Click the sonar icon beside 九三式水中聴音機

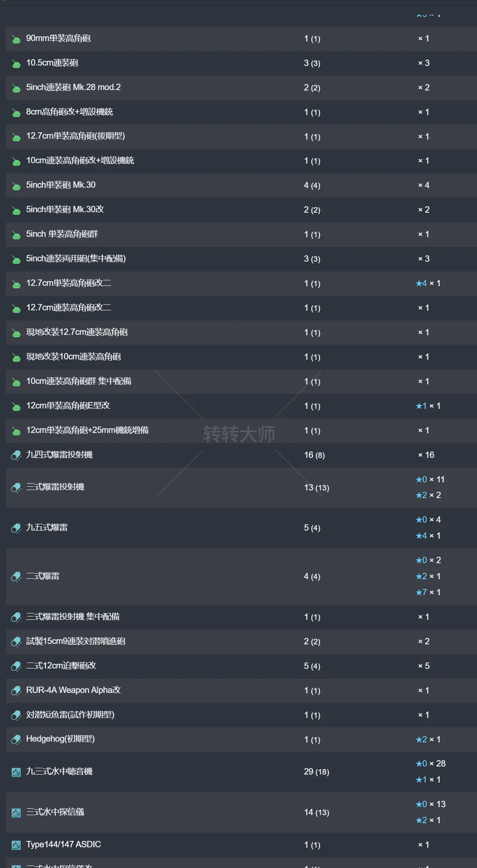[x=16, y=772]
